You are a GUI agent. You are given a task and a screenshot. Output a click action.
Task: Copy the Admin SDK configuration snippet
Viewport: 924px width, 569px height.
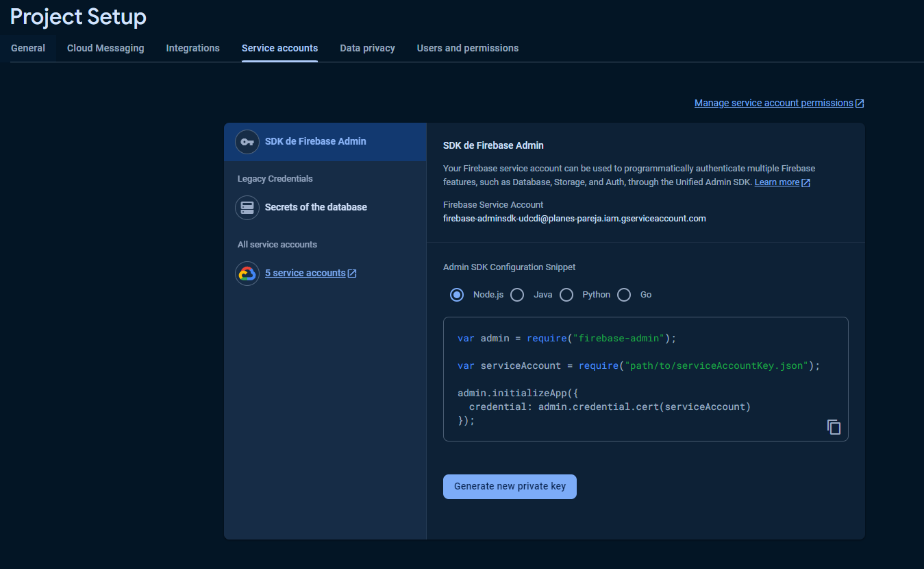coord(834,426)
